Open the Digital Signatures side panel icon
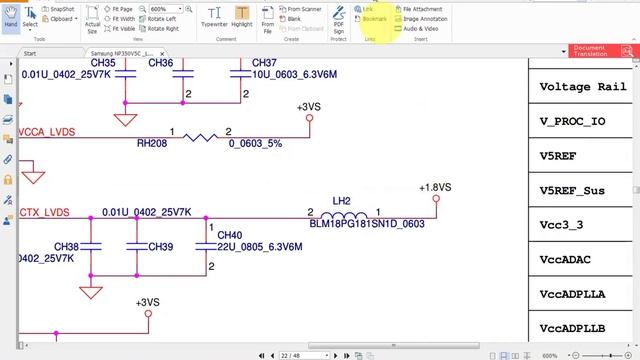640x360 pixels. point(8,200)
